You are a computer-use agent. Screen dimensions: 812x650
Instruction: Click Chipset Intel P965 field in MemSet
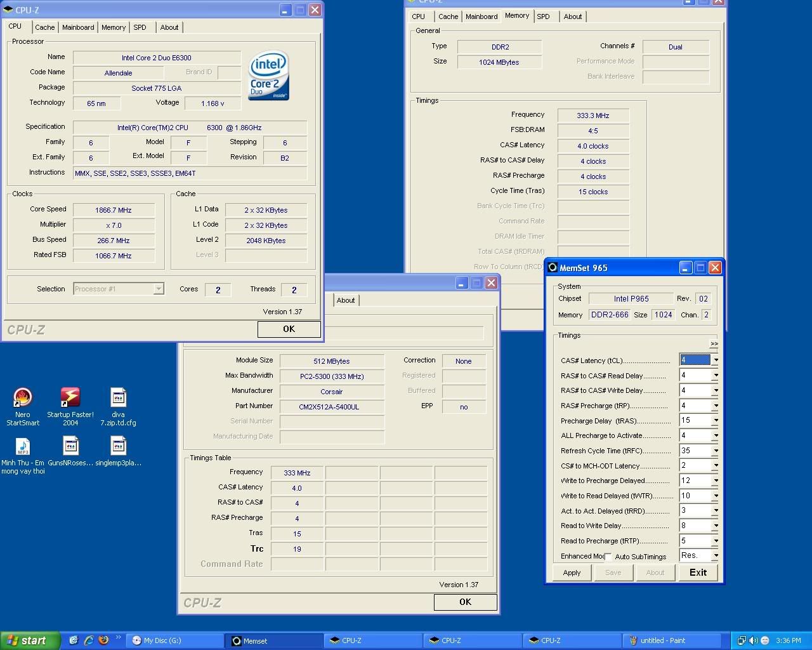[631, 298]
